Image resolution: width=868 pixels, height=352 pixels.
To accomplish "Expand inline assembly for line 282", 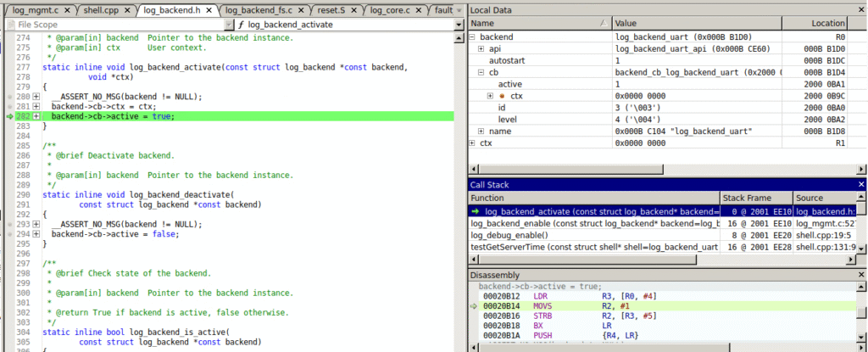I will click(36, 116).
